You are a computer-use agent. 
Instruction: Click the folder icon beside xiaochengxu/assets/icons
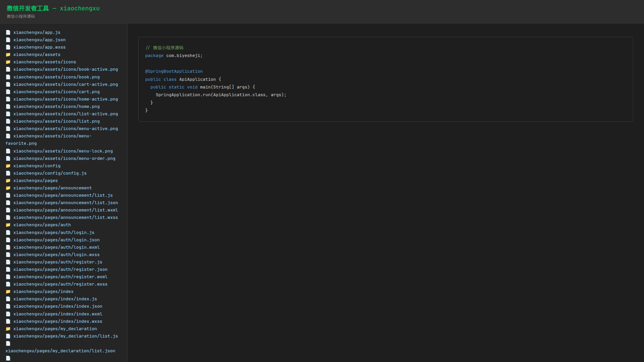click(x=8, y=62)
